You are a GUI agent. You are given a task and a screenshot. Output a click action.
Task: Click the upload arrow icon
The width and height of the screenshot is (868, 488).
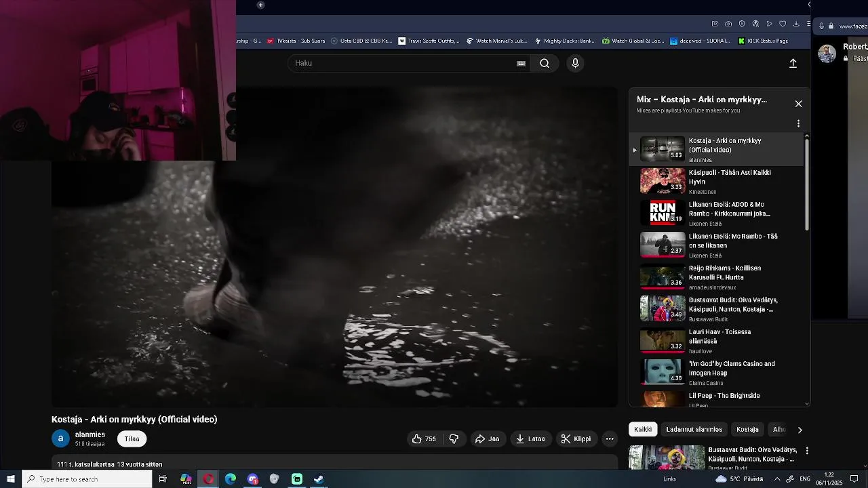click(793, 63)
